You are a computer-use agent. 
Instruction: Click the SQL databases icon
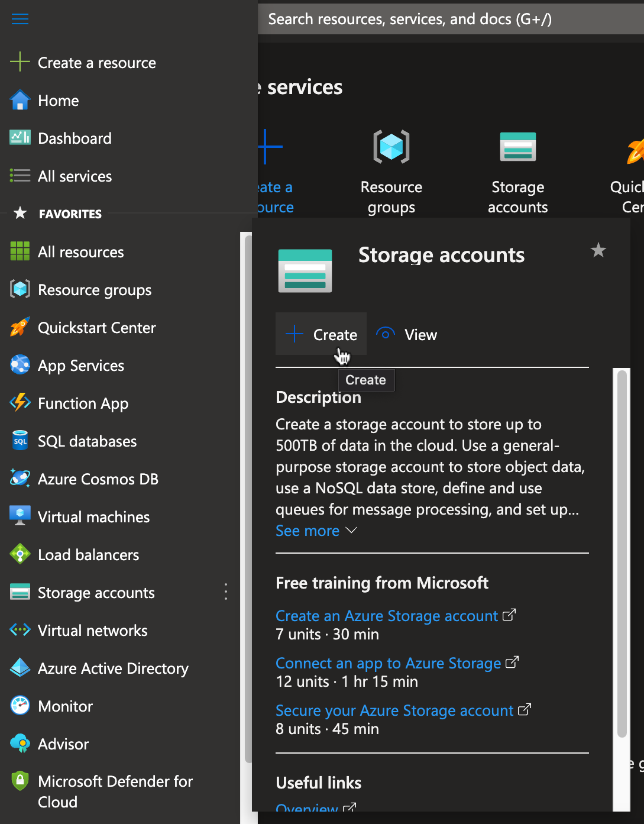20,441
